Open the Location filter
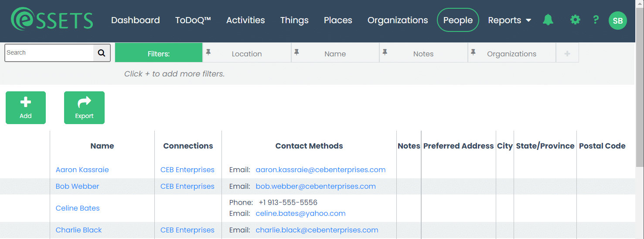This screenshot has width=644, height=239. pyautogui.click(x=247, y=54)
